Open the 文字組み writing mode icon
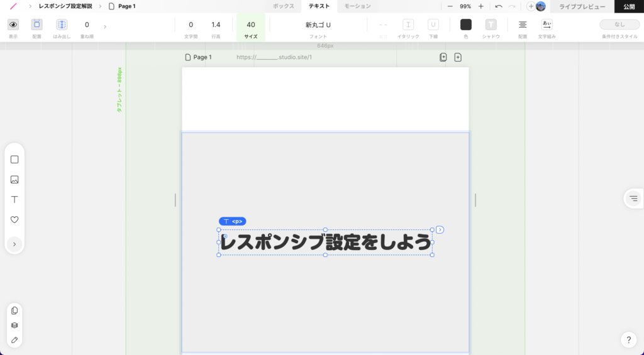 coord(547,25)
